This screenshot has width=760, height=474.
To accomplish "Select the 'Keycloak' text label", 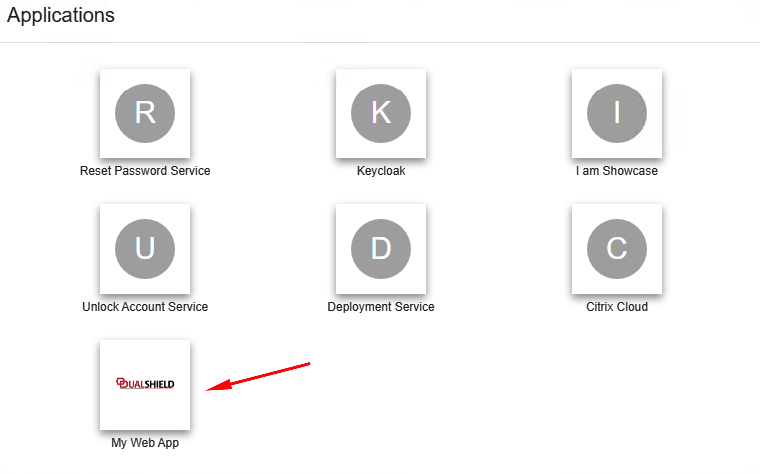I will (381, 171).
